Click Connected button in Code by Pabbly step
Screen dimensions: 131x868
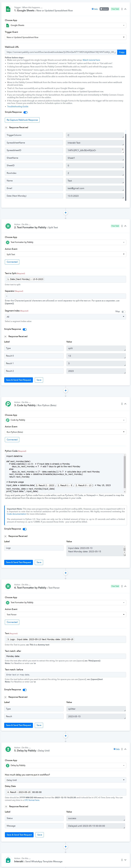point(12,440)
